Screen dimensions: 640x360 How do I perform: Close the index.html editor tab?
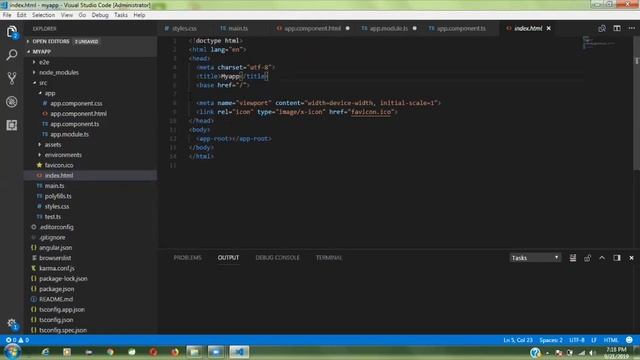coord(549,29)
